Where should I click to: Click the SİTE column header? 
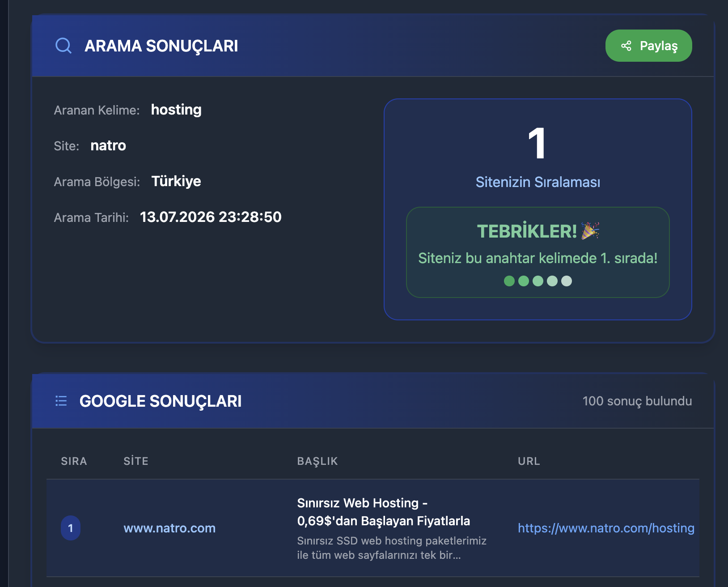136,461
